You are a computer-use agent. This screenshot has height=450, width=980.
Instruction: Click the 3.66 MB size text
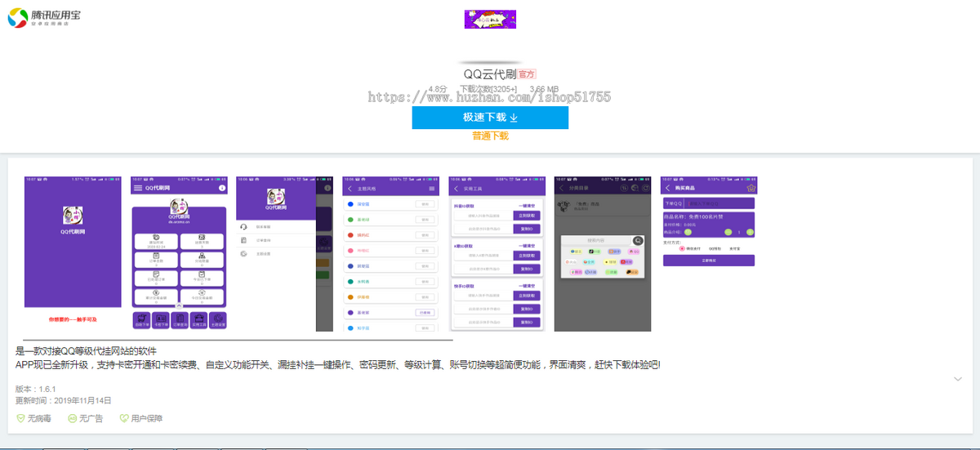(544, 89)
